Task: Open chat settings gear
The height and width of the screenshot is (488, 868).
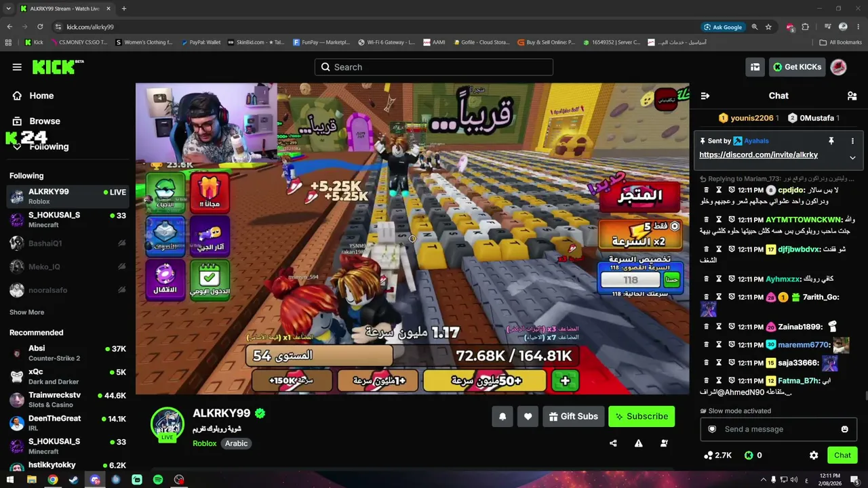Action: [814, 455]
